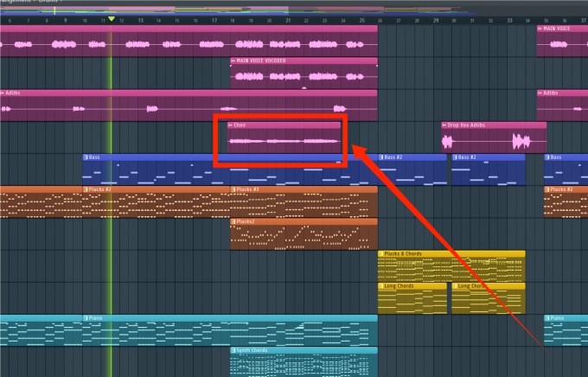Open the Plucks & Chords pattern clip icon
This screenshot has height=377, width=588.
(x=380, y=254)
